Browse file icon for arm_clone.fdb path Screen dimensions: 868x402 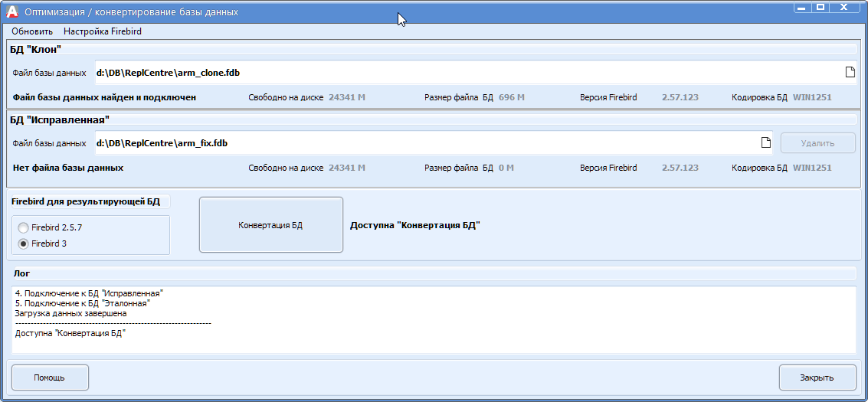(x=850, y=73)
